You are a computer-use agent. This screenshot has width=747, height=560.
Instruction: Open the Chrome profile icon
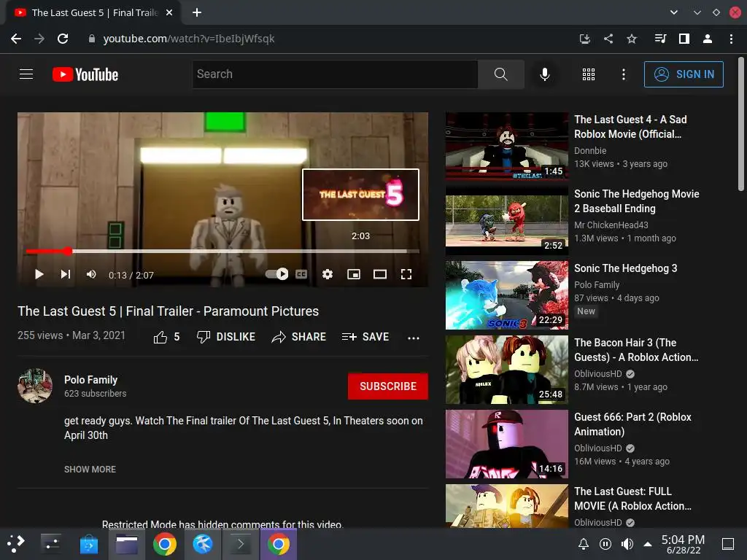708,39
